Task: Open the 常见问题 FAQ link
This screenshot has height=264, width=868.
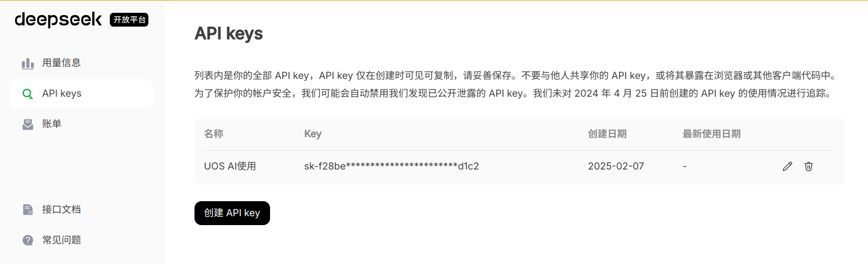Action: coord(82,241)
